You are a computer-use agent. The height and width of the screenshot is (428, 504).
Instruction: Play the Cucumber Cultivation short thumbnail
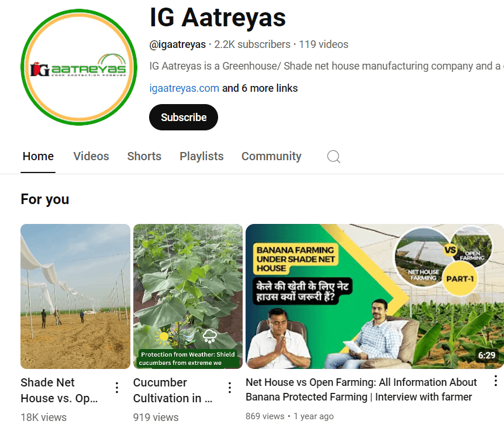point(188,296)
